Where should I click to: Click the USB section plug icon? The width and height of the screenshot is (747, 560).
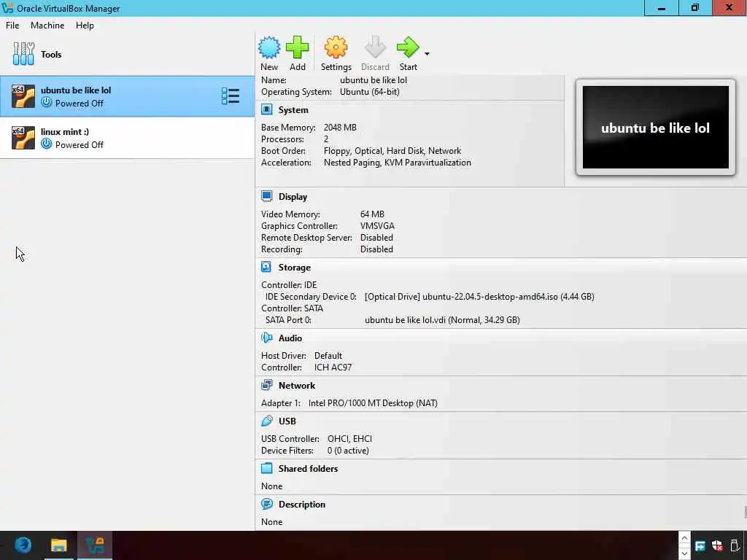pos(267,421)
